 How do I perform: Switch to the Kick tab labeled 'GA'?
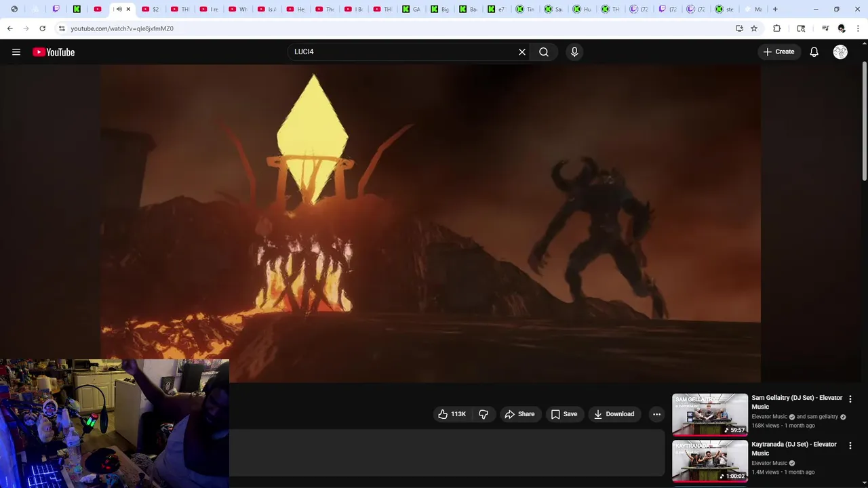(412, 9)
